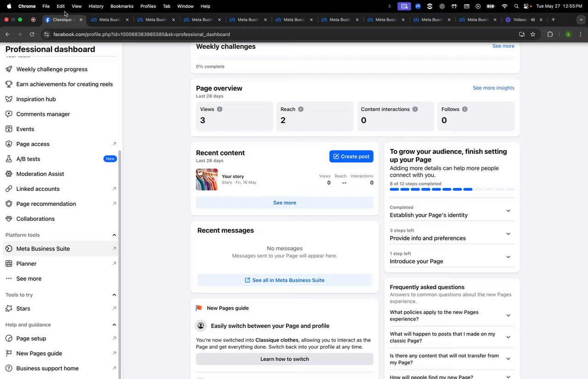
Task: Open Weekly challenge progress rocket icon
Action: 9,69
